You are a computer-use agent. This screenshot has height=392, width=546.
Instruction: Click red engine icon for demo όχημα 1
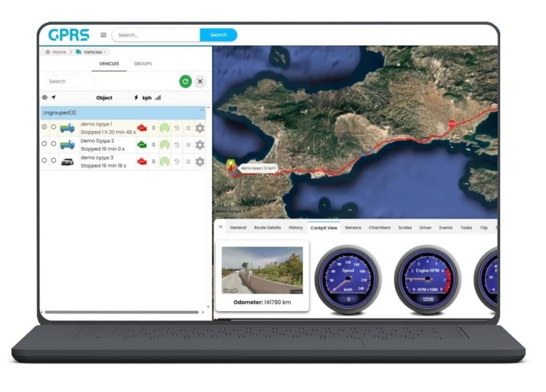pyautogui.click(x=142, y=128)
